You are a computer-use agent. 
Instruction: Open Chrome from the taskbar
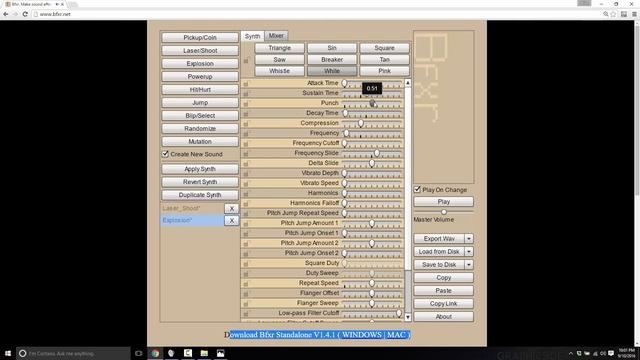pos(155,353)
